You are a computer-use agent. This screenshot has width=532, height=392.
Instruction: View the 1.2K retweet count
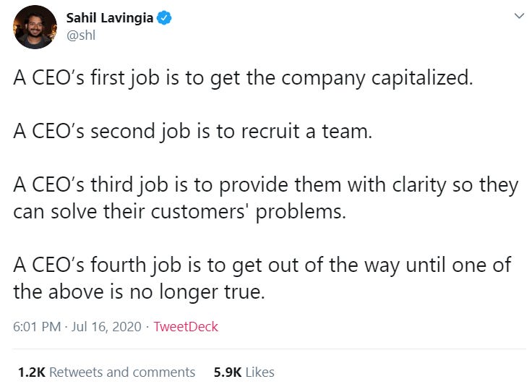pos(32,372)
